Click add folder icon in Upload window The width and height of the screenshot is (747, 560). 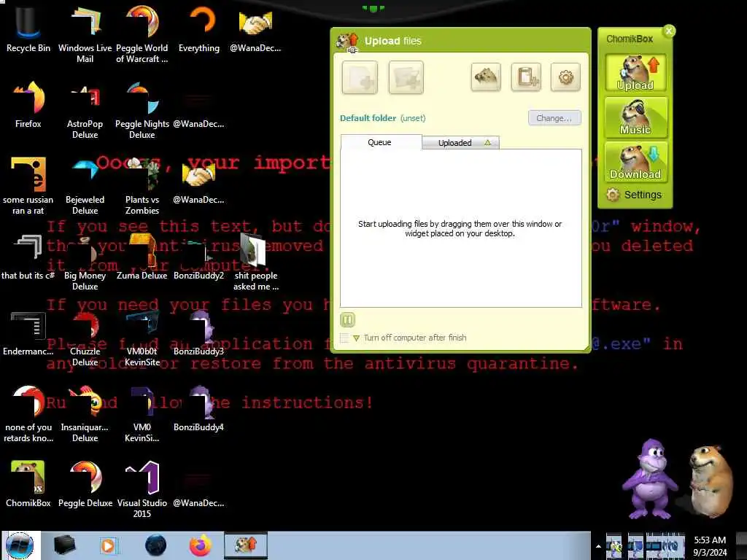(x=406, y=77)
